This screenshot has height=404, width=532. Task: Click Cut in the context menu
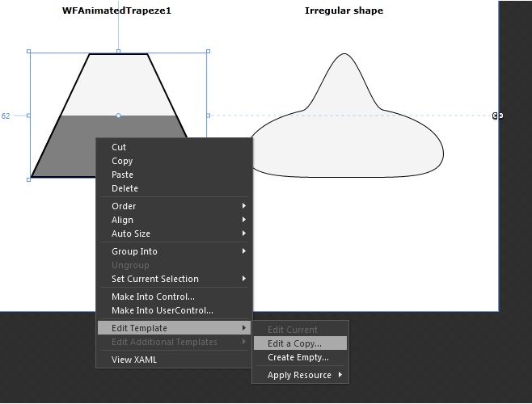point(119,147)
